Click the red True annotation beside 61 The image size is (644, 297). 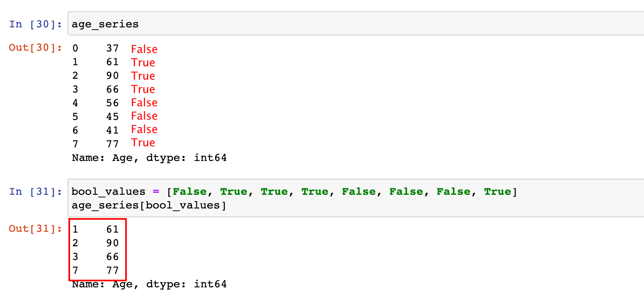(143, 62)
